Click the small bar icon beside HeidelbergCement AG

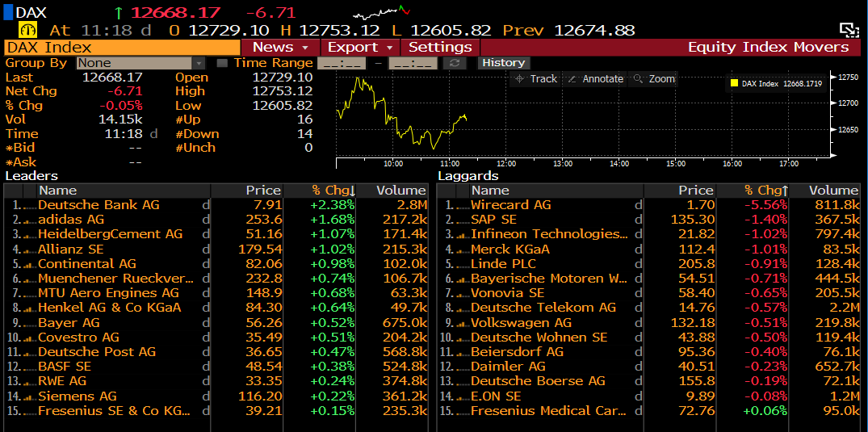pyautogui.click(x=31, y=235)
